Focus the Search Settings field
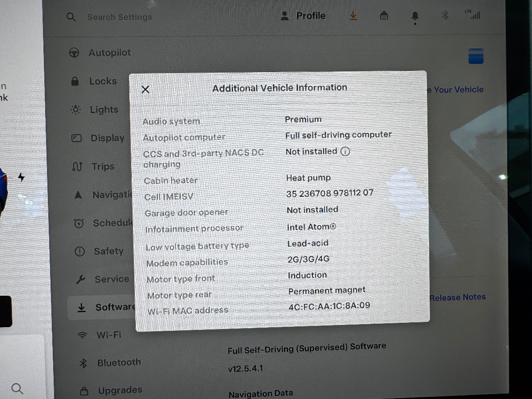 click(x=119, y=17)
